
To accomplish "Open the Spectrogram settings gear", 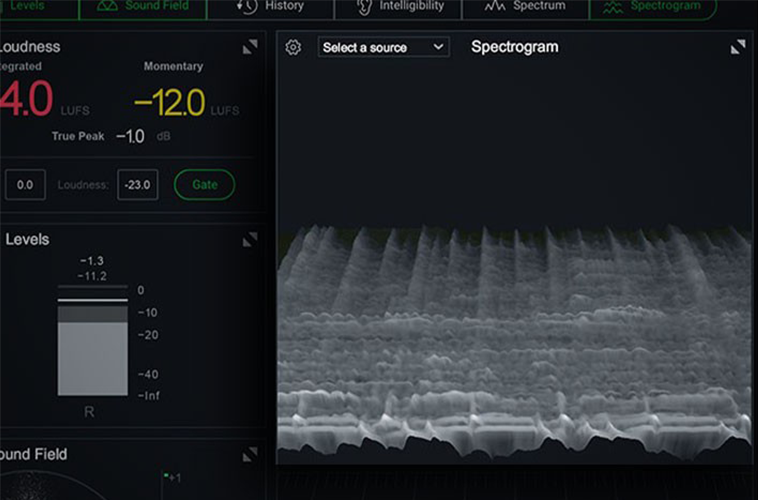I will pos(293,47).
